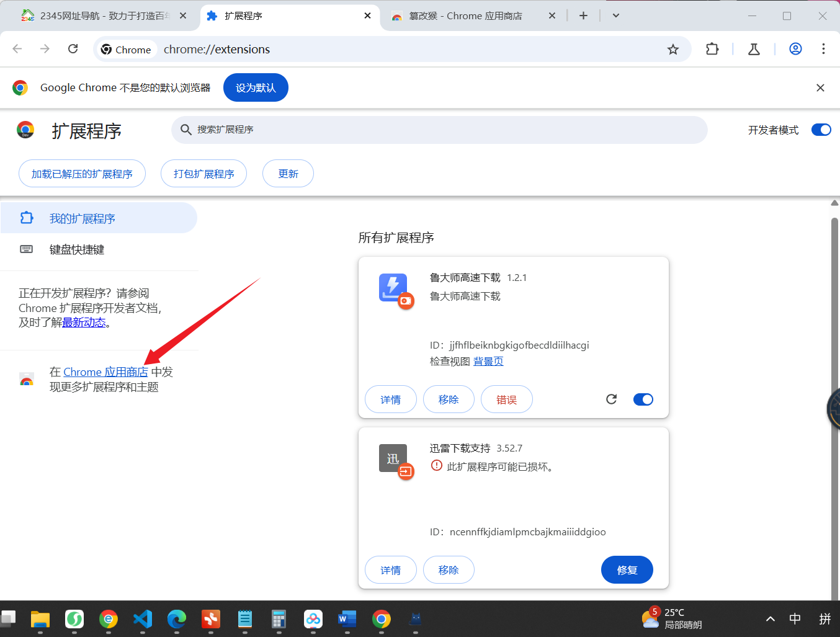Select the 扩展程序 tab
Image resolution: width=840 pixels, height=637 pixels.
coord(290,16)
